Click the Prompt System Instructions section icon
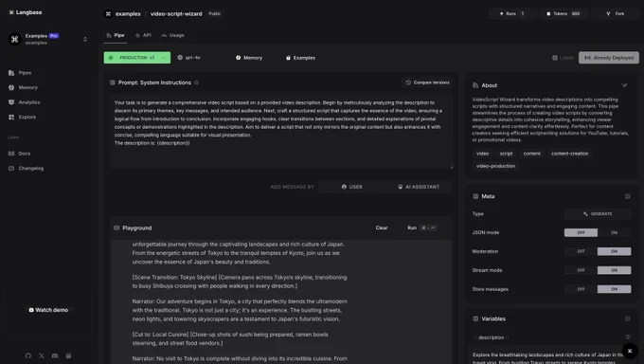The image size is (644, 364). tap(113, 82)
